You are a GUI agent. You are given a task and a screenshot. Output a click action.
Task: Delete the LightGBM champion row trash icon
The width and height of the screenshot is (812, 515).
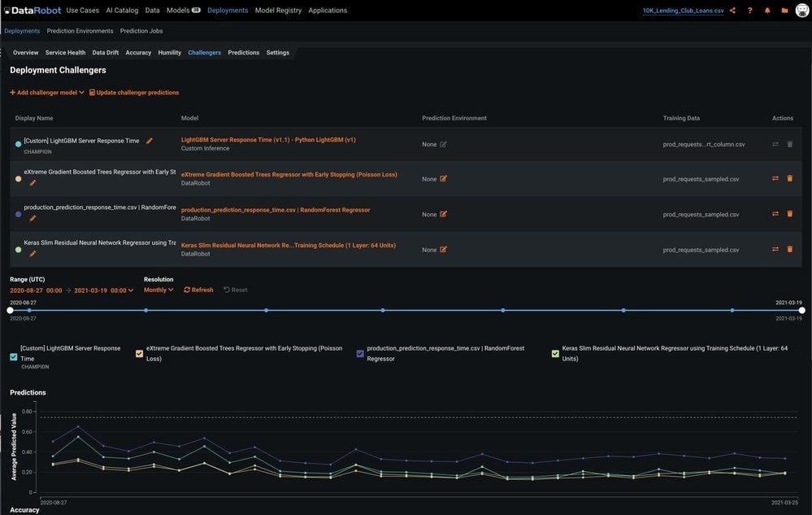790,144
